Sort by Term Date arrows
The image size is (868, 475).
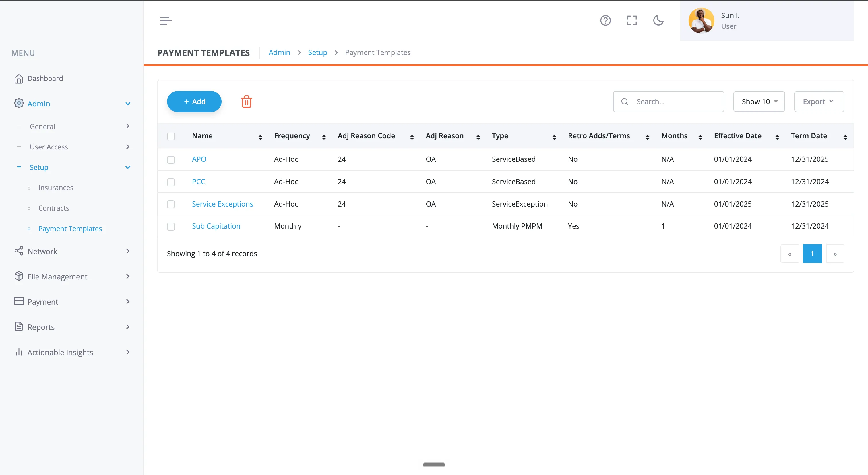(x=845, y=137)
